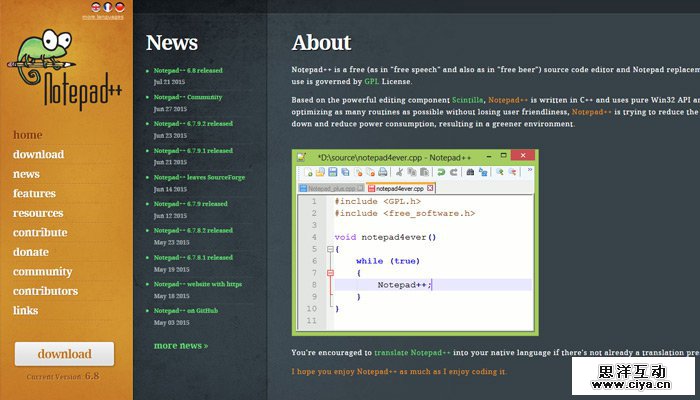Open the donate nav item
This screenshot has width=700, height=400.
(x=31, y=252)
